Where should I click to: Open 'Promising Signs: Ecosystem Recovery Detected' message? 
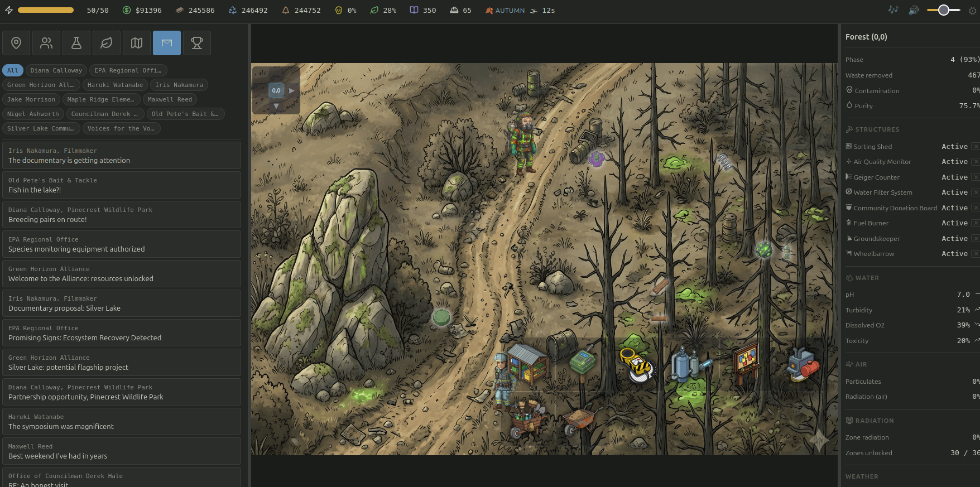point(122,333)
